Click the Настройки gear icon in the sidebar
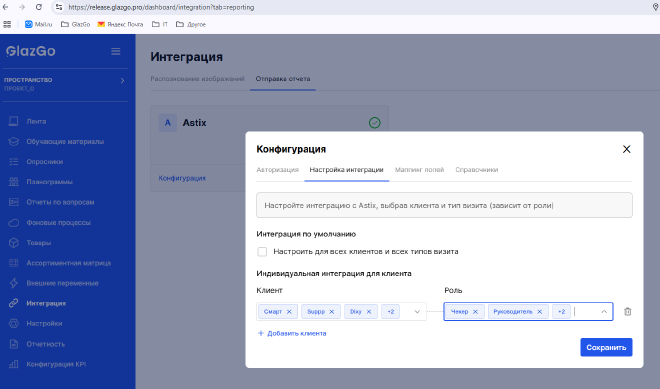660x389 pixels. click(13, 323)
